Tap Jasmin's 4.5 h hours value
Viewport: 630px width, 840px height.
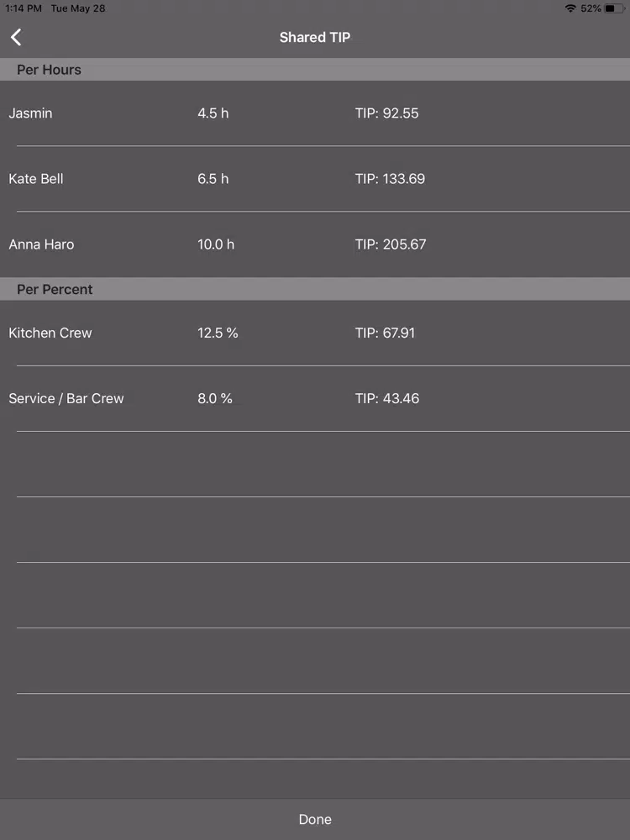[x=213, y=113]
